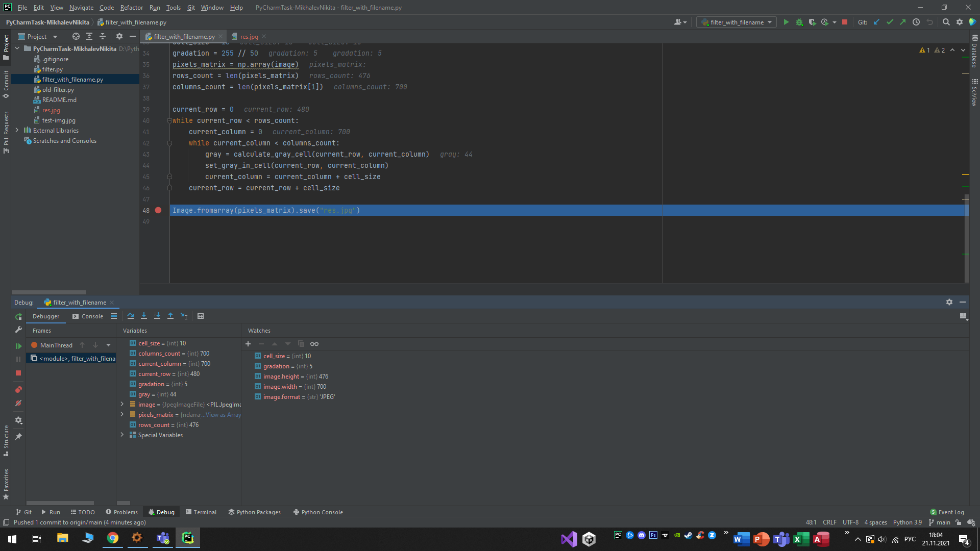Open Evaluate Expression calculator icon
Image resolution: width=980 pixels, height=551 pixels.
tap(201, 316)
